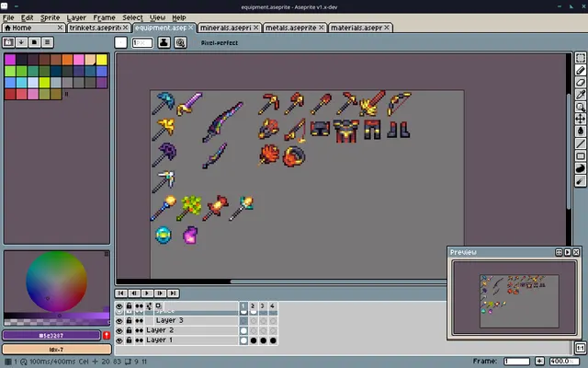Pick the orange palette swatch
Screen dimensions: 588x368
(x=67, y=60)
